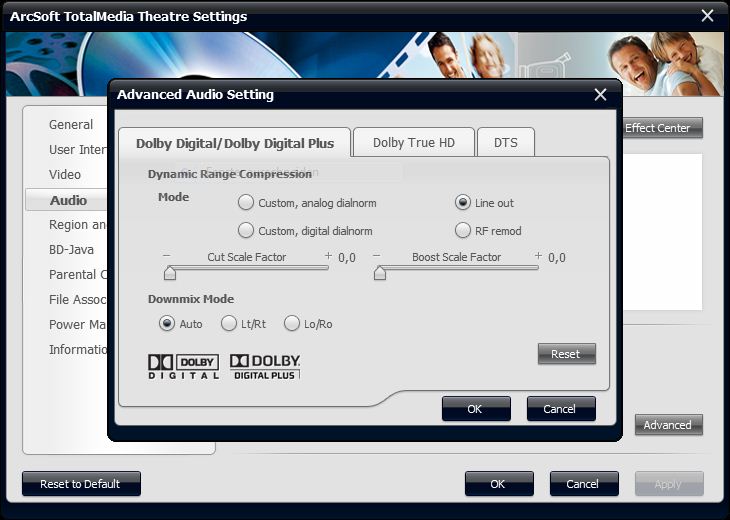
Task: Select Lt/Rt downmix mode
Action: [229, 324]
